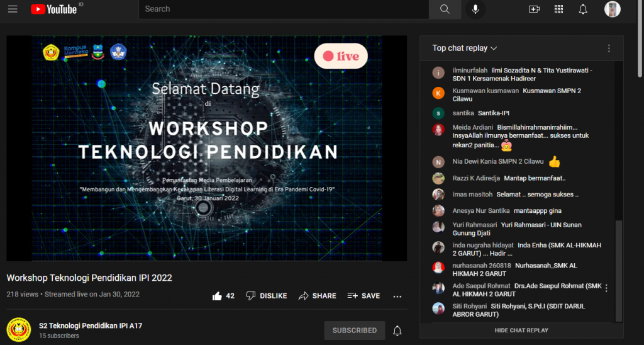Viewport: 644px width, 345px height.
Task: Open the YouTube apps grid
Action: pyautogui.click(x=558, y=9)
